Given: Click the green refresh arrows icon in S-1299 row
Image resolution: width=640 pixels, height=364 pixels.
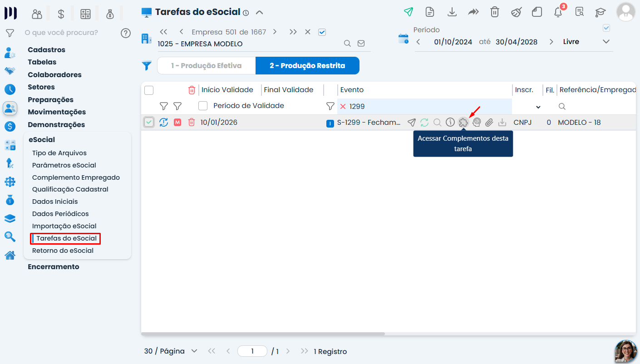Looking at the screenshot, I should click(424, 122).
